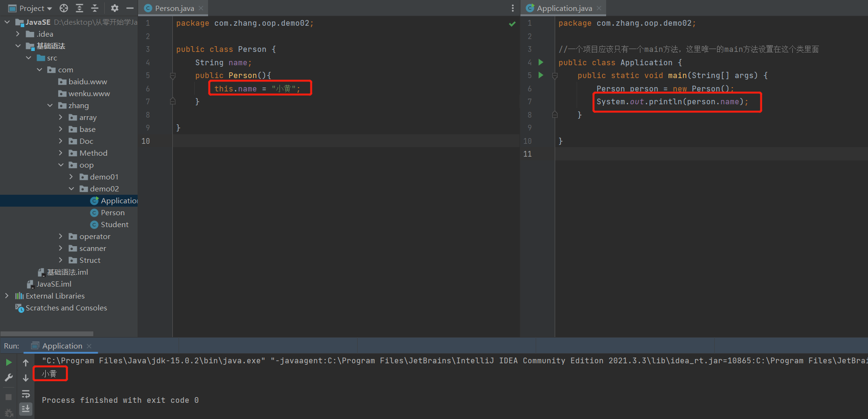
Task: Expand External Libraries node
Action: [x=7, y=296]
